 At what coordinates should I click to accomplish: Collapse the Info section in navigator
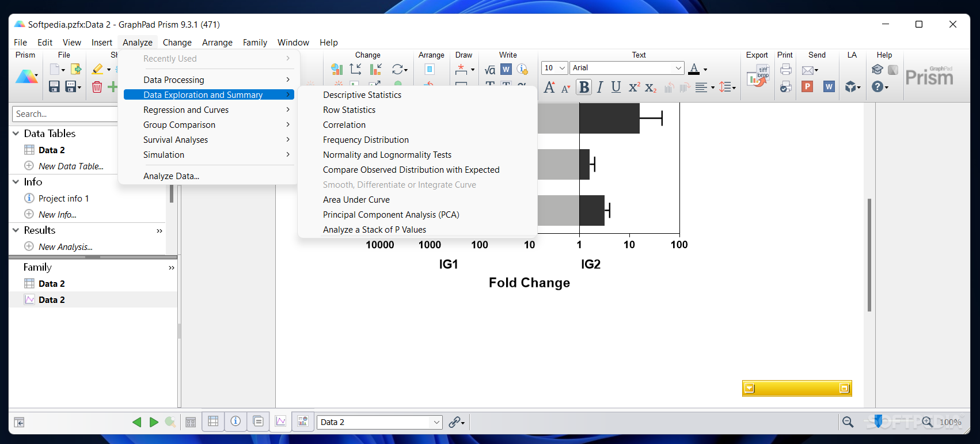coord(16,182)
